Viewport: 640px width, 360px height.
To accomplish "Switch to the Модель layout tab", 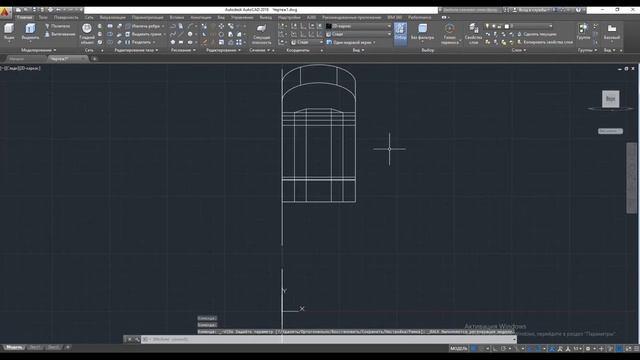I will pos(13,347).
